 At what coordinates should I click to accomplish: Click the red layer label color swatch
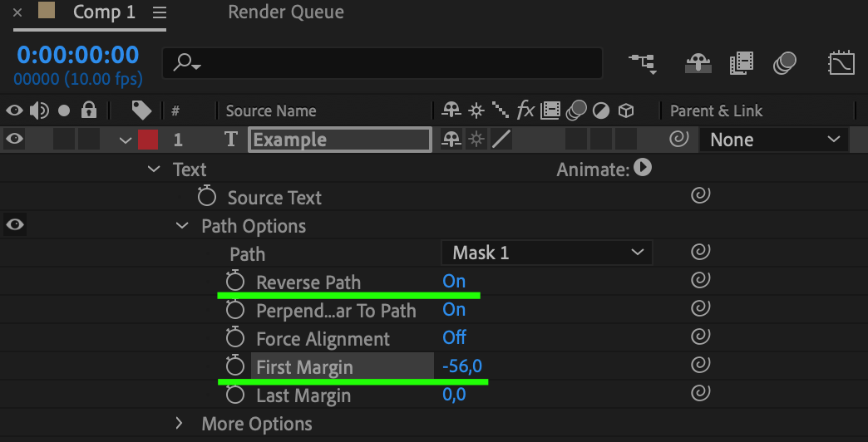(x=148, y=140)
